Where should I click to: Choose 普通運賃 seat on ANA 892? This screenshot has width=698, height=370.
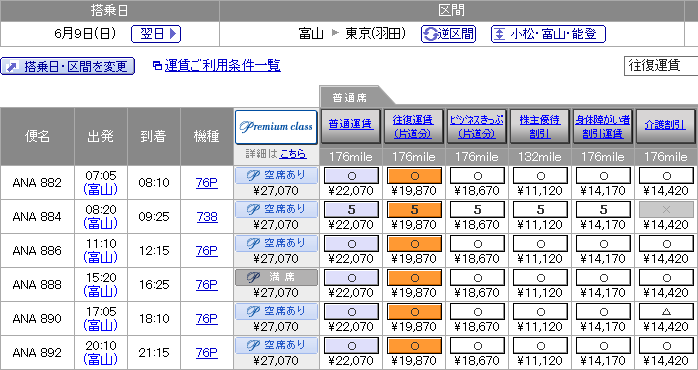(351, 346)
